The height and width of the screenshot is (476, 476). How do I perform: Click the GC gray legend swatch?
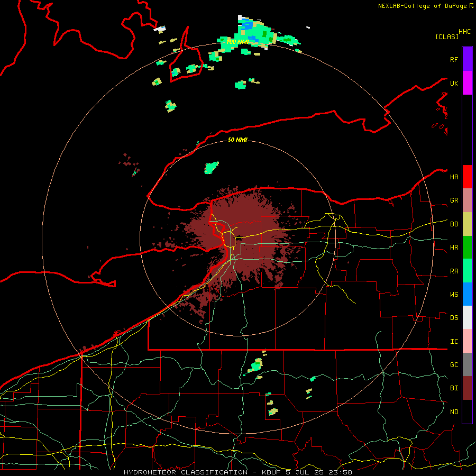click(x=467, y=364)
